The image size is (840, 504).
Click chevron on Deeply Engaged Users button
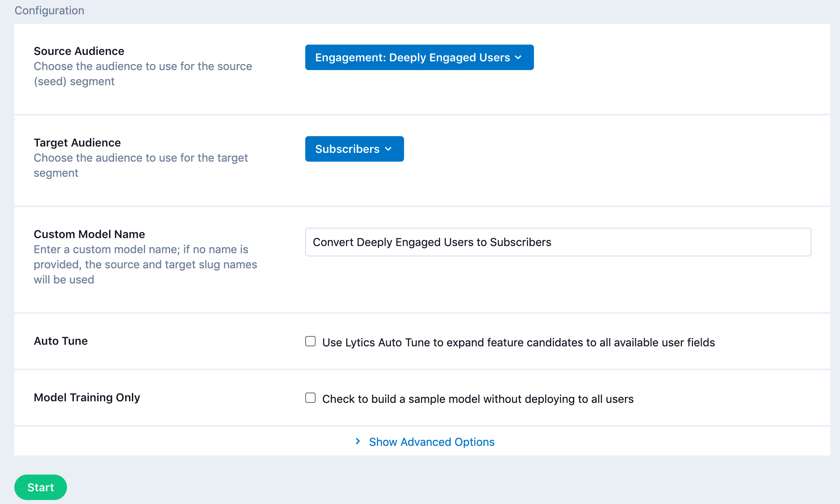(x=518, y=58)
